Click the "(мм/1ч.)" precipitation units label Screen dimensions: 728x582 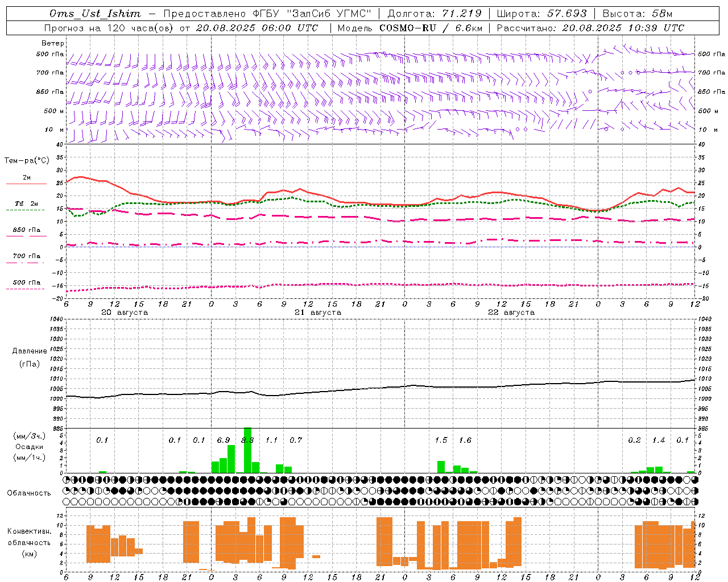coord(30,458)
